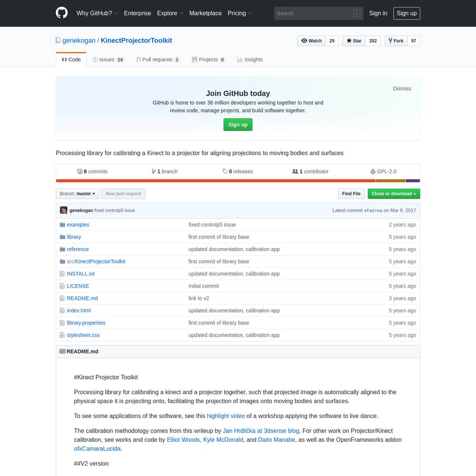
Task: Open the KinectProjectorToolkit repository title link
Action: pyautogui.click(x=136, y=40)
